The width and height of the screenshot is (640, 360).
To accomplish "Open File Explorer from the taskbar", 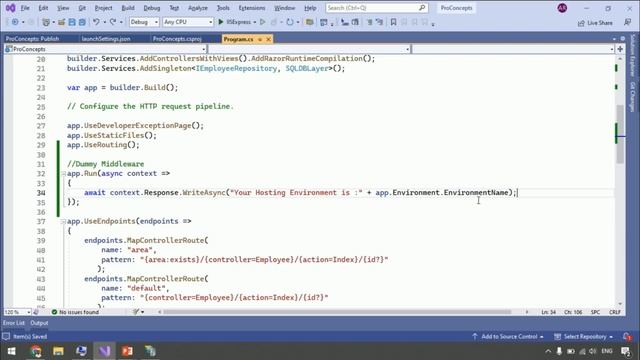I will (x=58, y=351).
